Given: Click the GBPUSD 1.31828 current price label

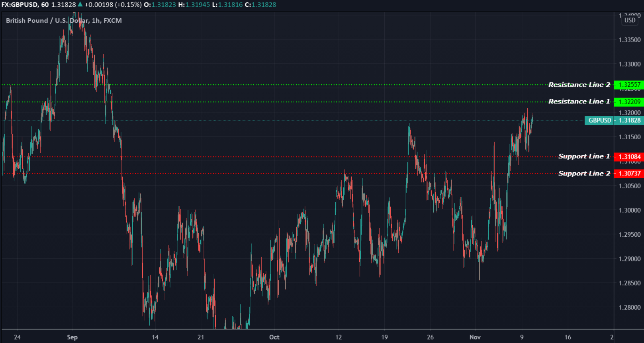Looking at the screenshot, I should click(x=614, y=120).
